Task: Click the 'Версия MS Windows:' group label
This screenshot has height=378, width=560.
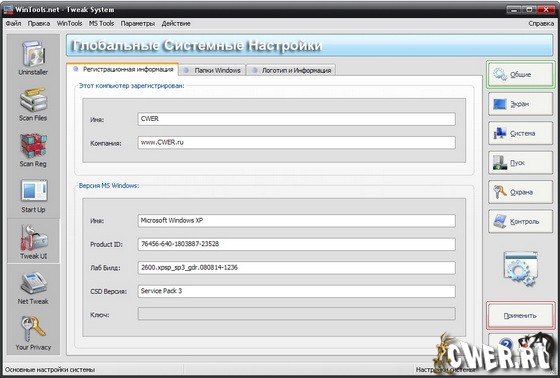Action: coord(109,186)
